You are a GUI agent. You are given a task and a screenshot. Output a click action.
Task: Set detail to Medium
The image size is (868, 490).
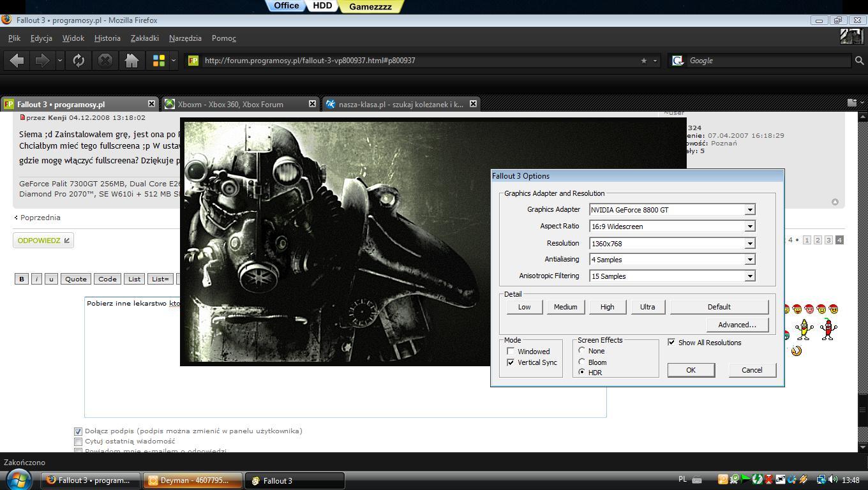tap(565, 307)
